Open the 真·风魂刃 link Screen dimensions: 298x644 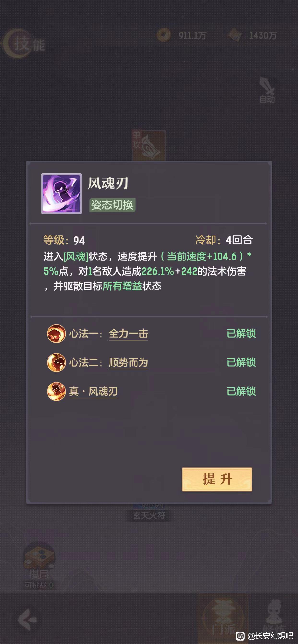(93, 391)
